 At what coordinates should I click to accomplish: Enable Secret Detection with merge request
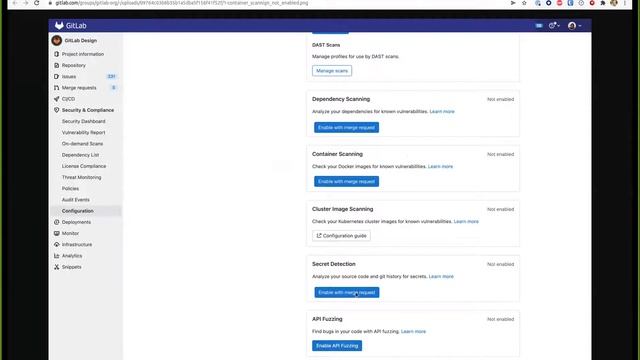tap(347, 292)
